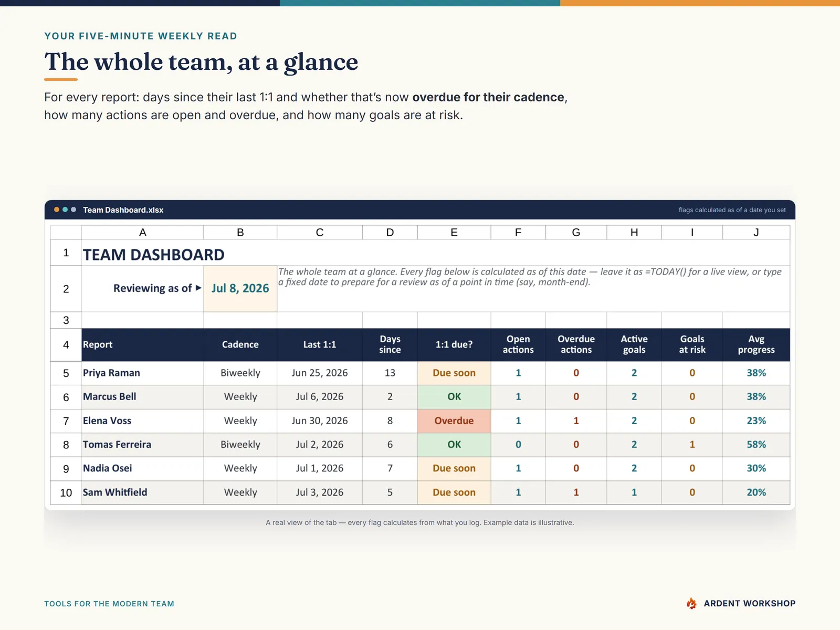Click the 'The whole team, at a glance' heading
840x630 pixels.
[x=201, y=62]
